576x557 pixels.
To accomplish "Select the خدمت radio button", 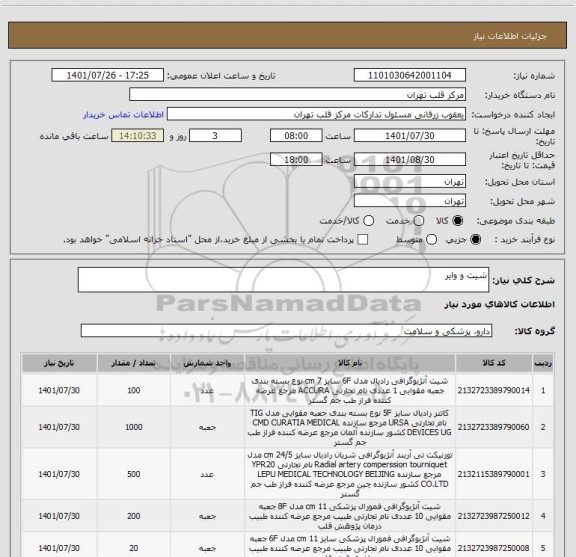I will (419, 220).
